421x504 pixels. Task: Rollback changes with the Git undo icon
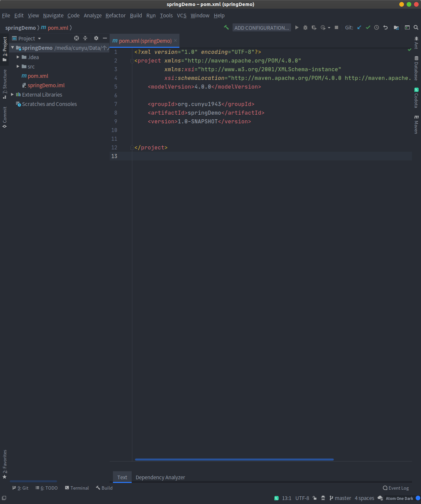click(386, 27)
